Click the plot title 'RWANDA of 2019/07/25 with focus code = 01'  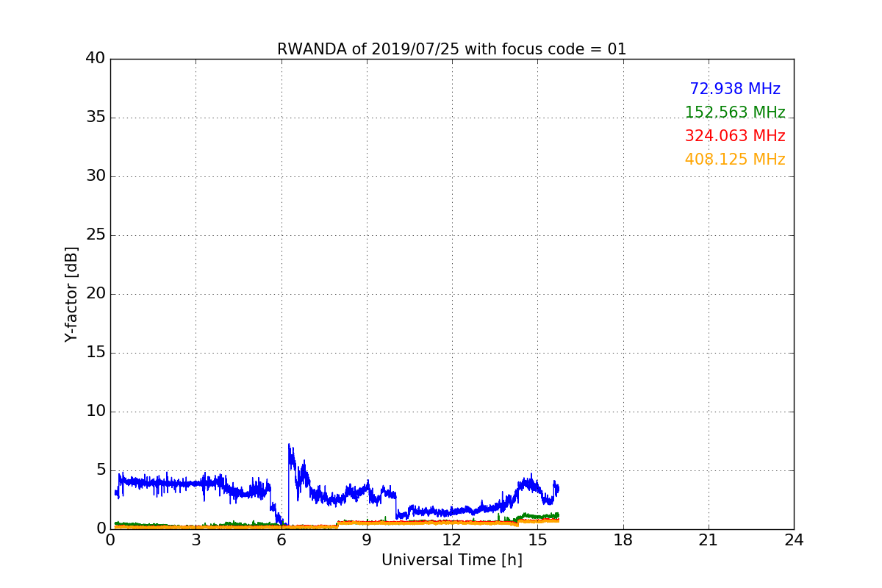(x=451, y=49)
